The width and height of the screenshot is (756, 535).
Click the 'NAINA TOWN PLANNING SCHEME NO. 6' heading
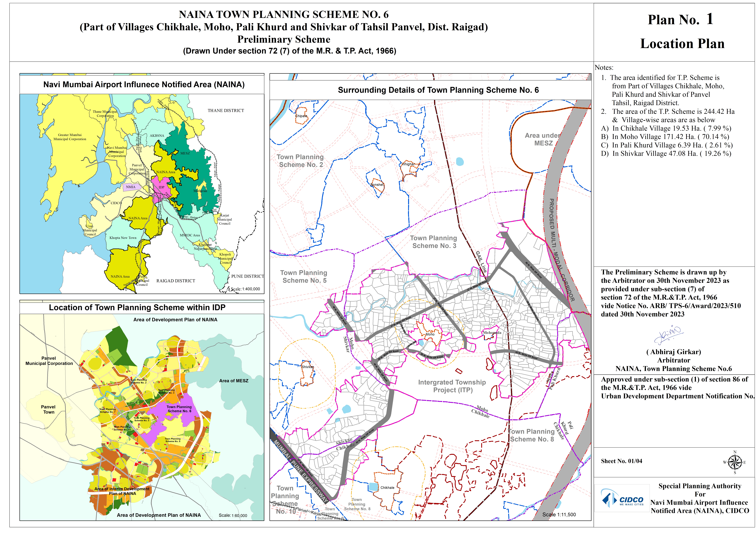tap(283, 14)
